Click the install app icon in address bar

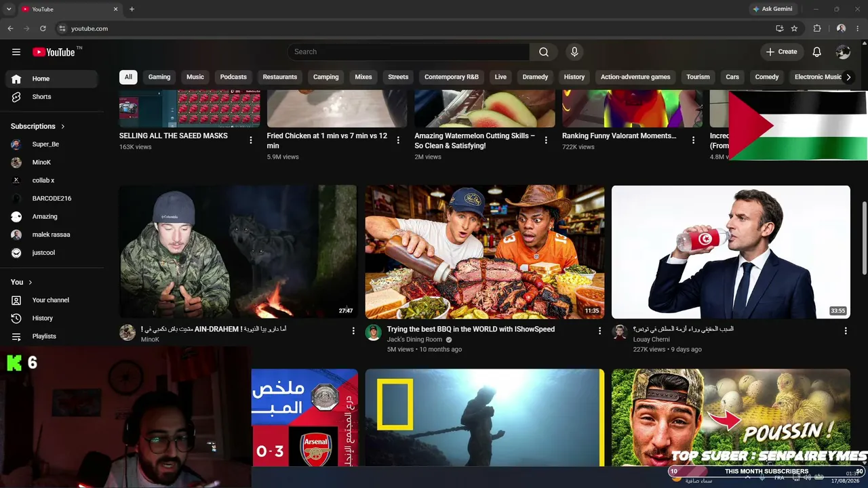pyautogui.click(x=780, y=28)
